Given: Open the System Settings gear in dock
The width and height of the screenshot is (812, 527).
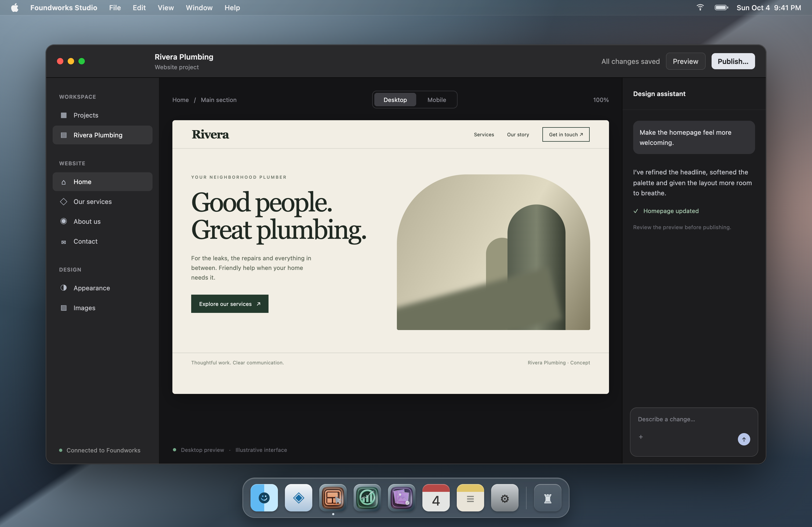Looking at the screenshot, I should coord(505,498).
